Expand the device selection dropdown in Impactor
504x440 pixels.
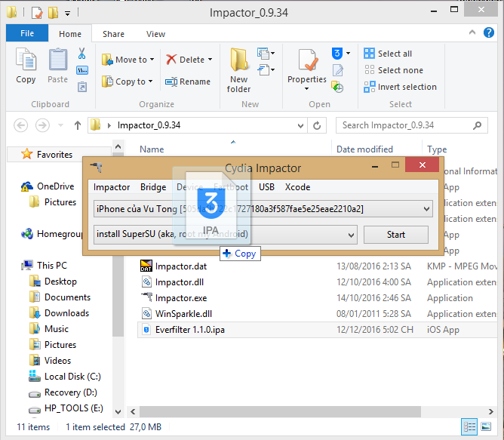coord(427,208)
